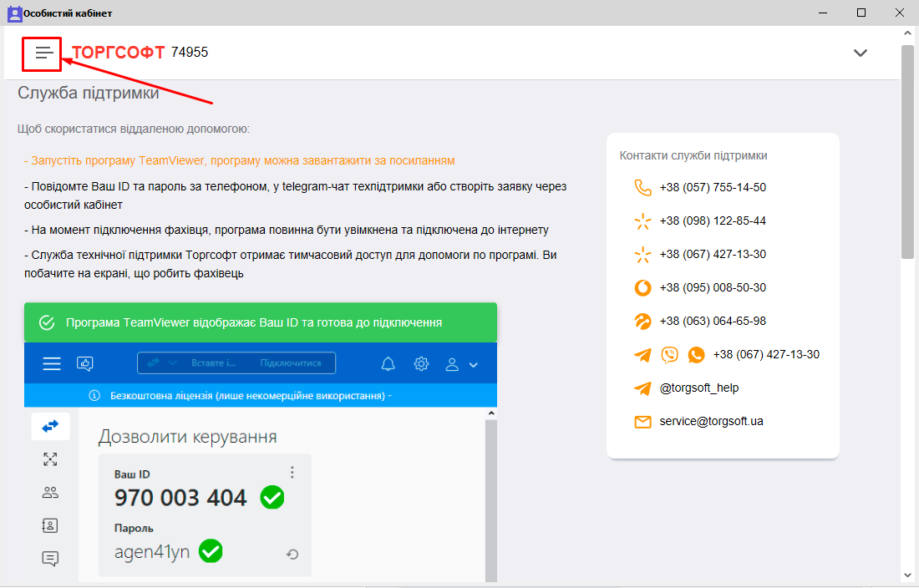Click the lifecell icon next to (063) number
Image resolution: width=919 pixels, height=588 pixels.
[642, 322]
